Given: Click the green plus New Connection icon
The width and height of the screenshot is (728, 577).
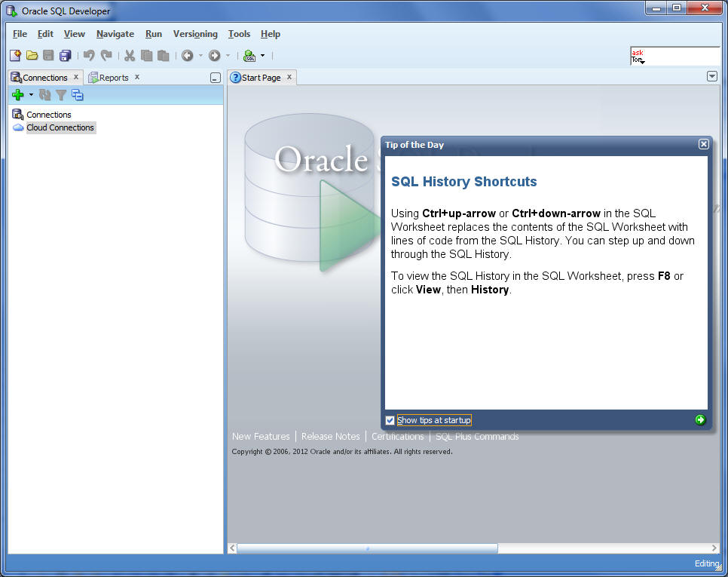Looking at the screenshot, I should (18, 95).
